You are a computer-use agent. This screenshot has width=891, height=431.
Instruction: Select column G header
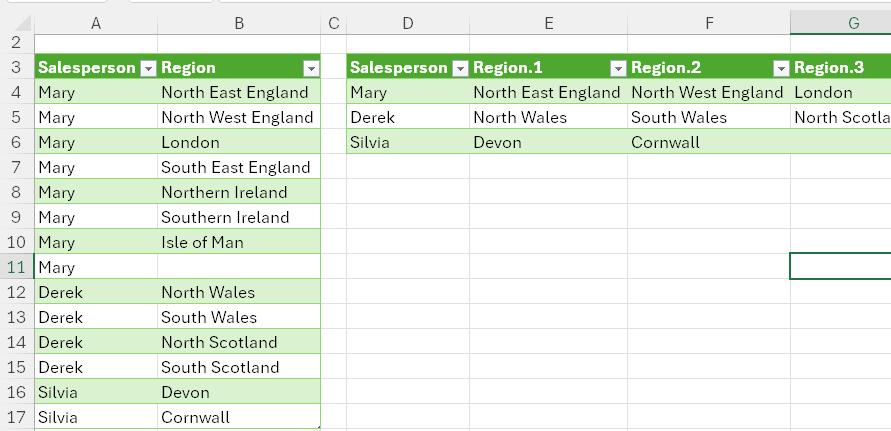coord(840,23)
